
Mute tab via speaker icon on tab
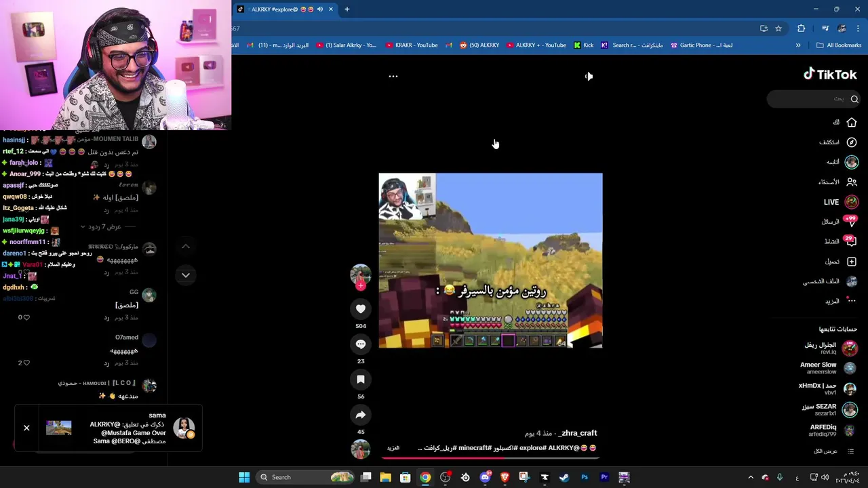click(320, 9)
